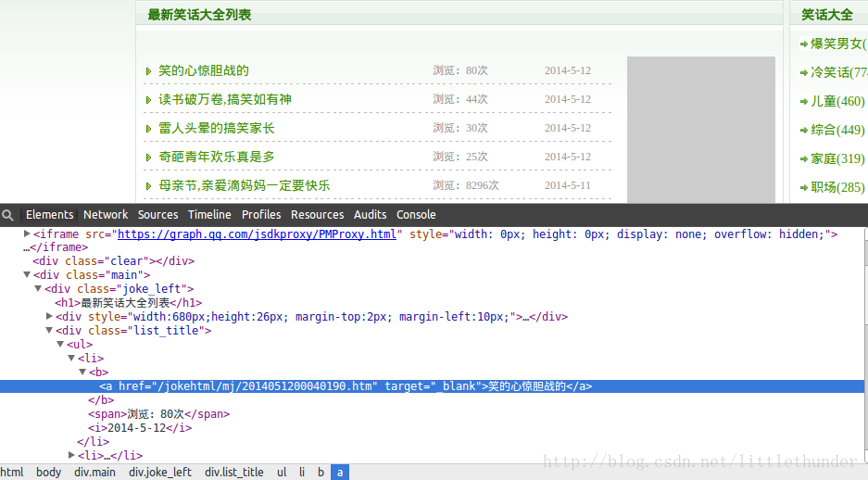
Task: Collapse the ul node in DOM tree
Action: (x=60, y=344)
